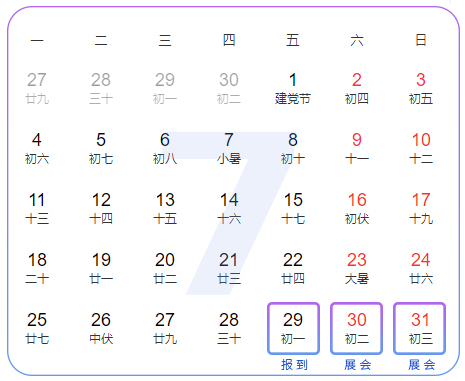
Task: Choose July 8 初十 date
Action: click(x=293, y=149)
